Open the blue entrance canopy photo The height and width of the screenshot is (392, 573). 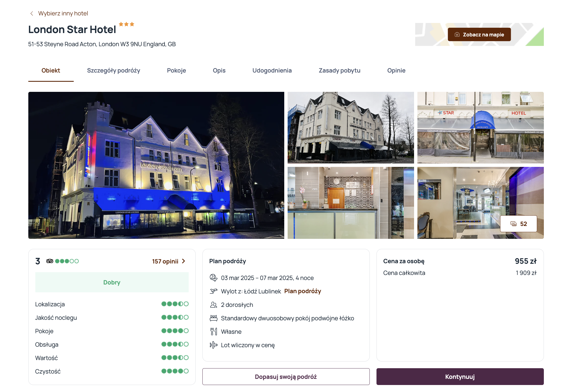tap(480, 127)
